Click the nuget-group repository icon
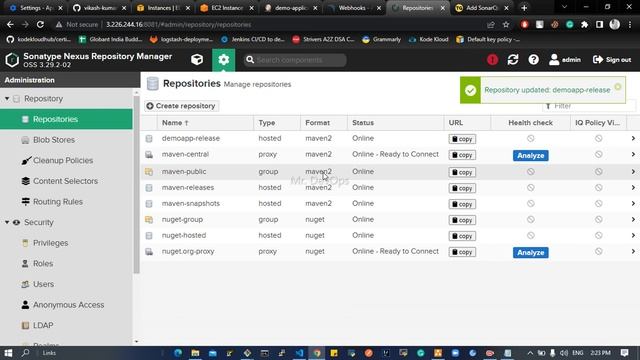This screenshot has width=640, height=360. point(149,220)
